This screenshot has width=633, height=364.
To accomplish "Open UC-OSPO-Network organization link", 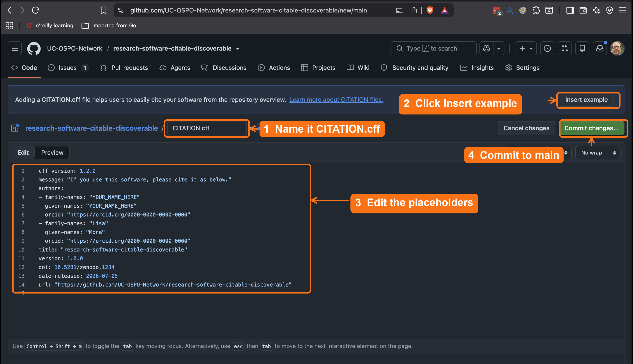I will (74, 48).
